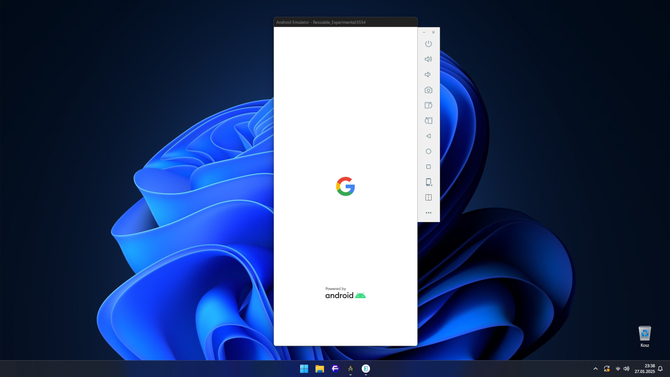
Task: Click the Android Emulator taskbar icon
Action: pyautogui.click(x=366, y=368)
